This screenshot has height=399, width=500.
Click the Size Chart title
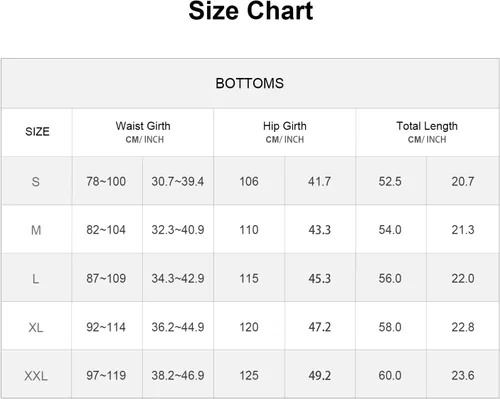point(251,11)
